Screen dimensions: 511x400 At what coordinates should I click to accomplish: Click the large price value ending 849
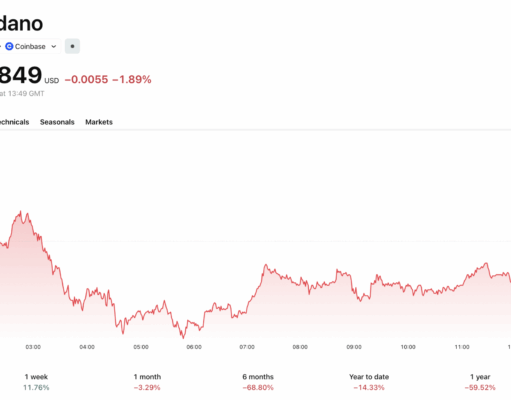click(21, 75)
